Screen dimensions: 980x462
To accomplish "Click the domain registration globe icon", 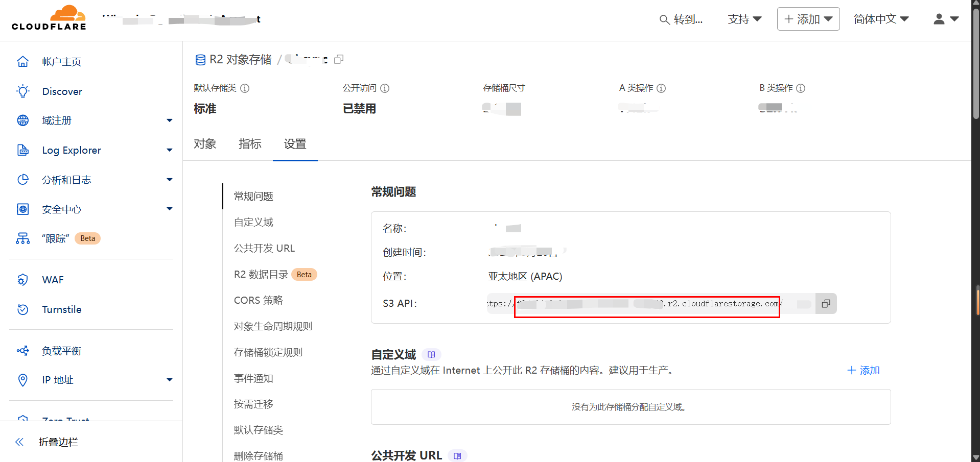I will (x=23, y=120).
